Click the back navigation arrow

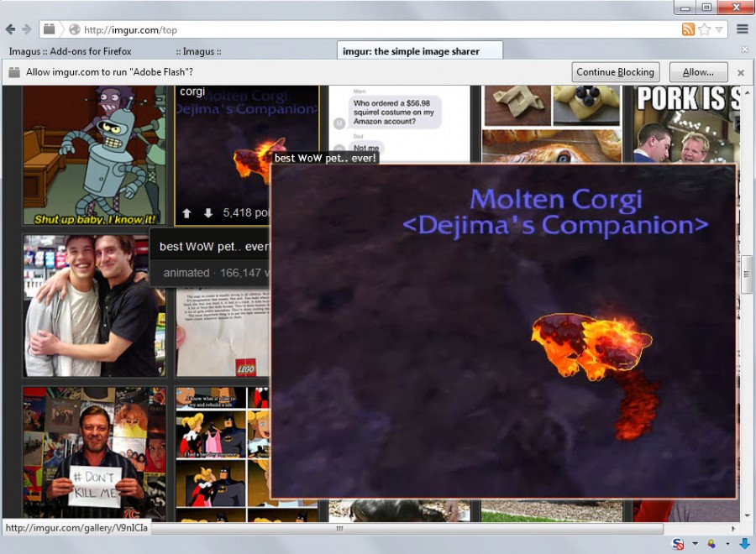9,29
